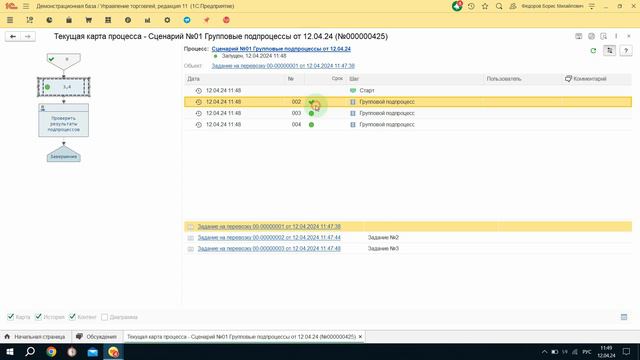
Task: Open favorites star icon
Action: tap(485, 6)
